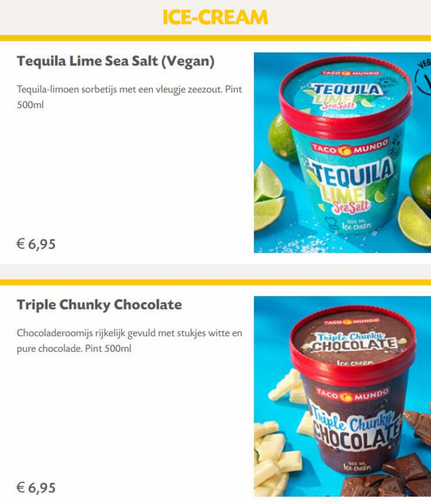This screenshot has width=431, height=504.
Task: Open the Tequila Lime Sea Salt product image
Action: point(342,152)
